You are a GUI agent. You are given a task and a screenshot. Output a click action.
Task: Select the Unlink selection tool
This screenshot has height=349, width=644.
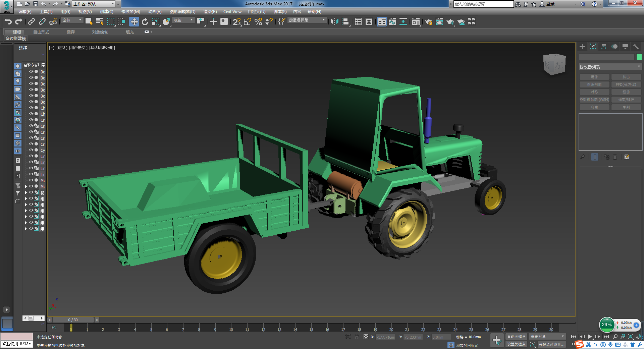(x=42, y=22)
